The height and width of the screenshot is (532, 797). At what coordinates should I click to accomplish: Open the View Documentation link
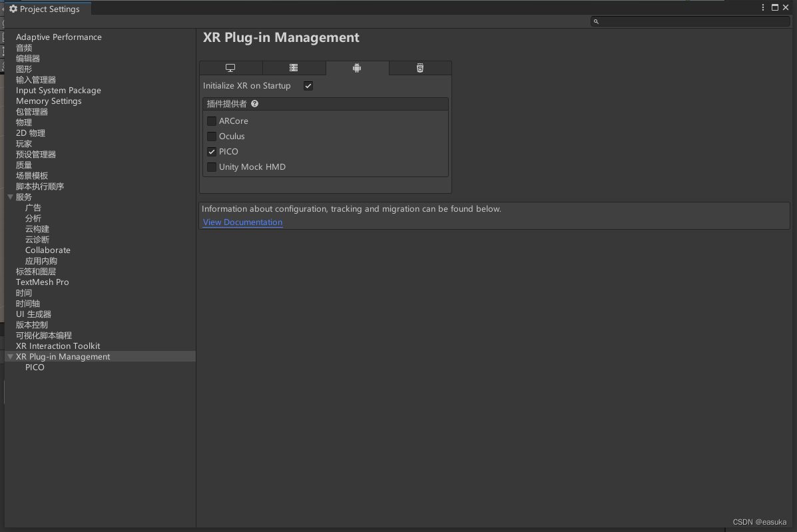(242, 222)
